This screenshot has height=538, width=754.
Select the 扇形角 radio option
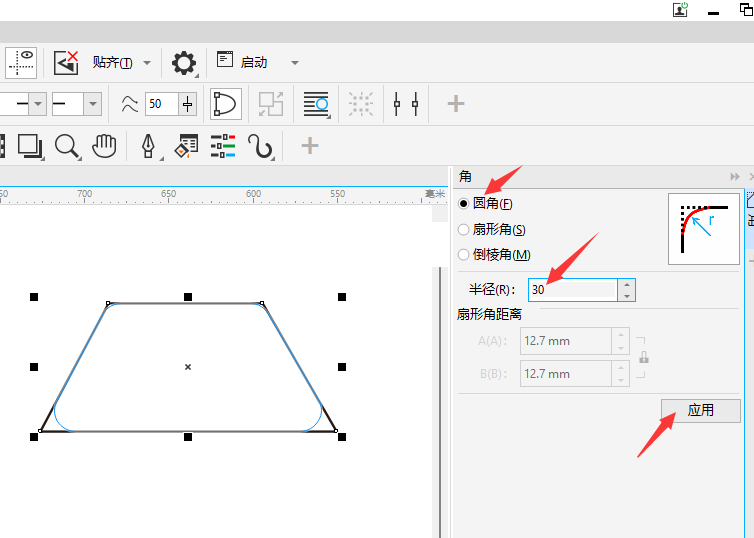(463, 229)
